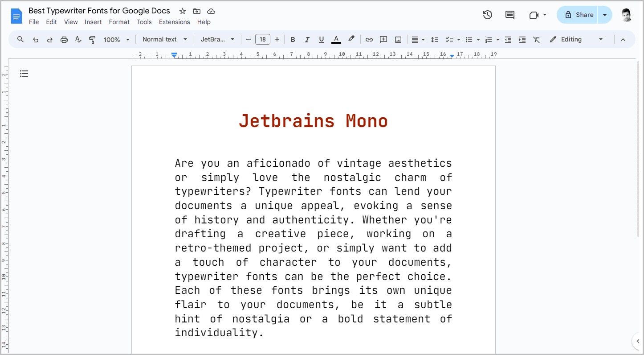
Task: Redo the last action
Action: [50, 40]
